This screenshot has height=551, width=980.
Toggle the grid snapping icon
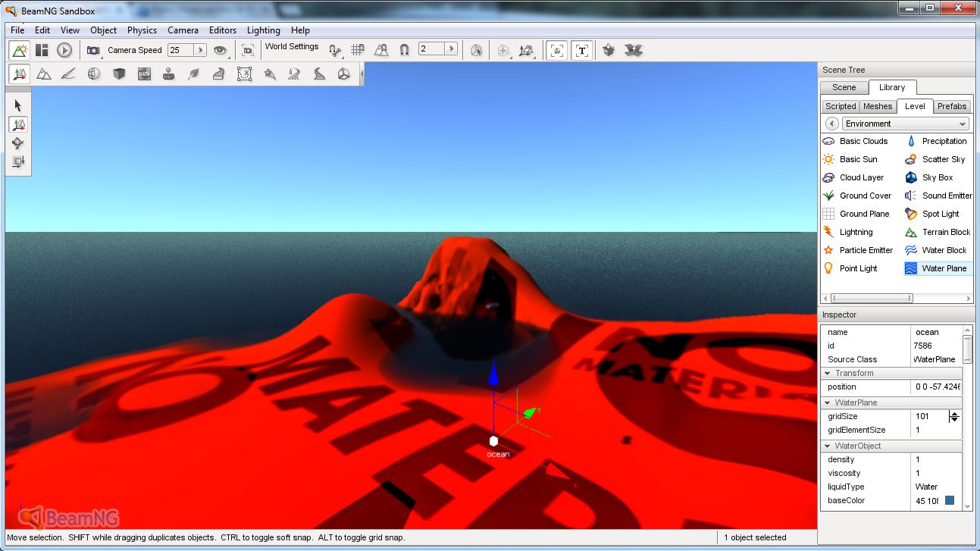358,50
